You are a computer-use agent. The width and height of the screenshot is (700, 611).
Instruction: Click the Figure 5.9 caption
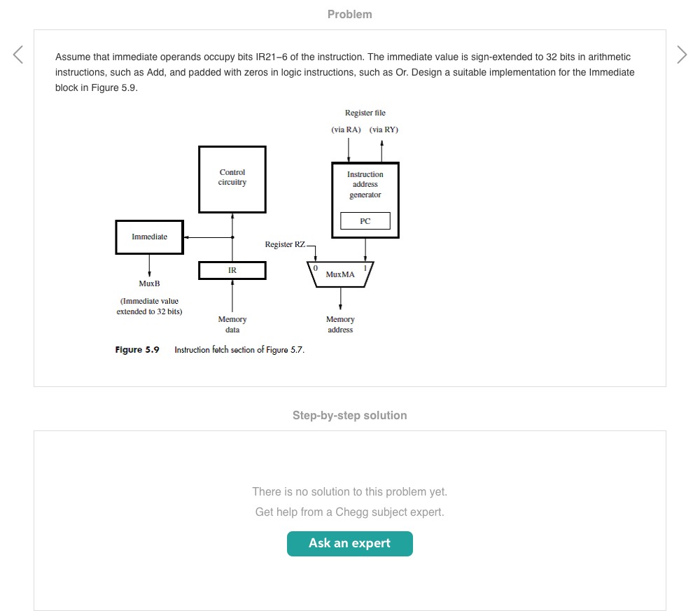click(x=210, y=350)
